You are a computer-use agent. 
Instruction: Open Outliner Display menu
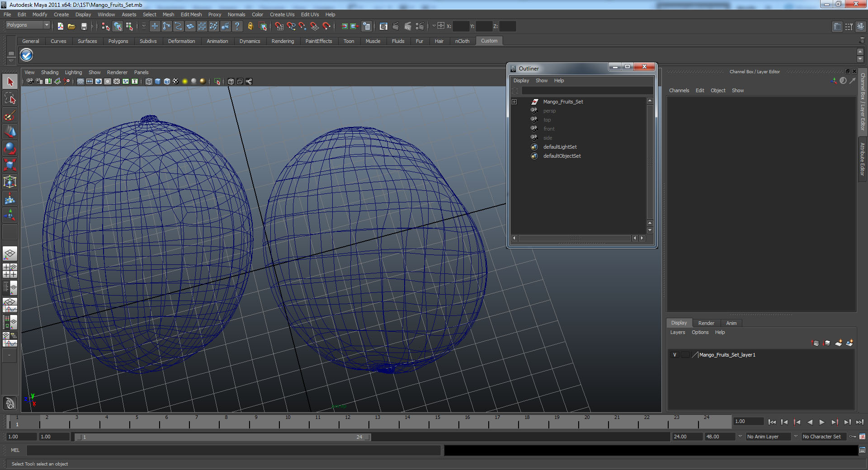(521, 80)
